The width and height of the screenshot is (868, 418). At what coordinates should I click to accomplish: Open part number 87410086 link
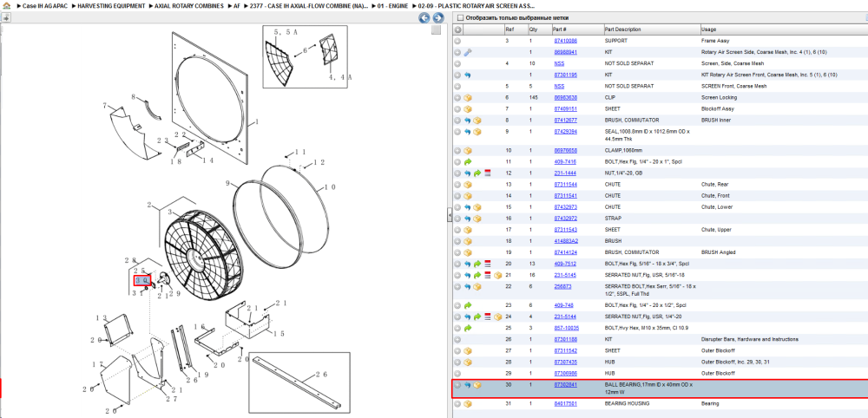(565, 41)
